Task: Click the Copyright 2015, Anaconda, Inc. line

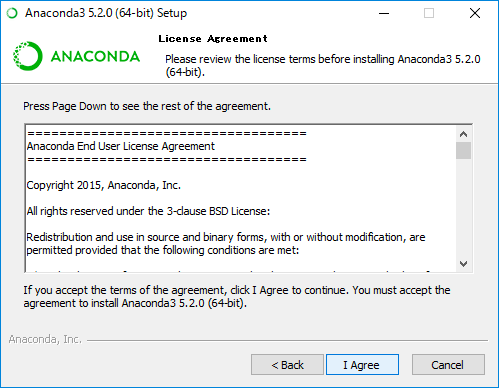Action: coord(104,185)
